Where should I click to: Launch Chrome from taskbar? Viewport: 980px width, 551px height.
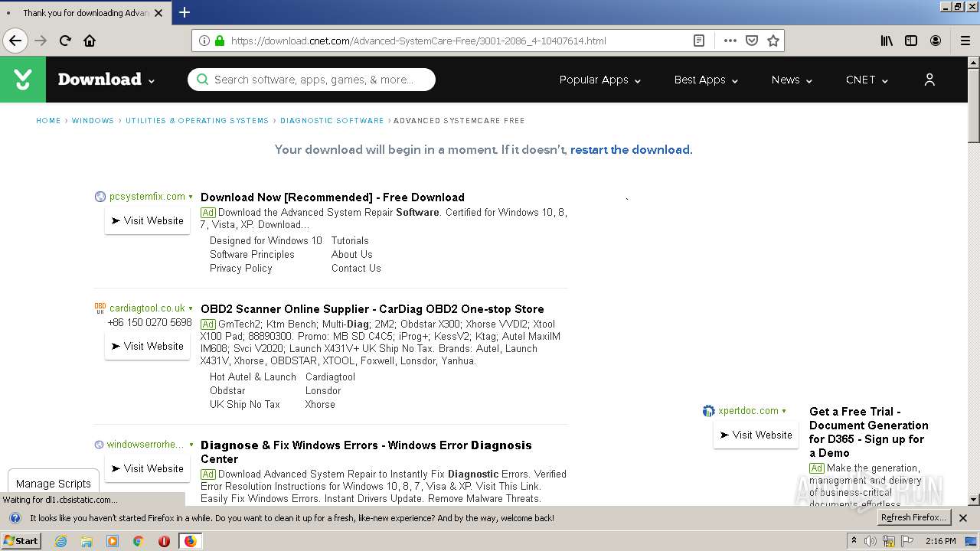138,541
